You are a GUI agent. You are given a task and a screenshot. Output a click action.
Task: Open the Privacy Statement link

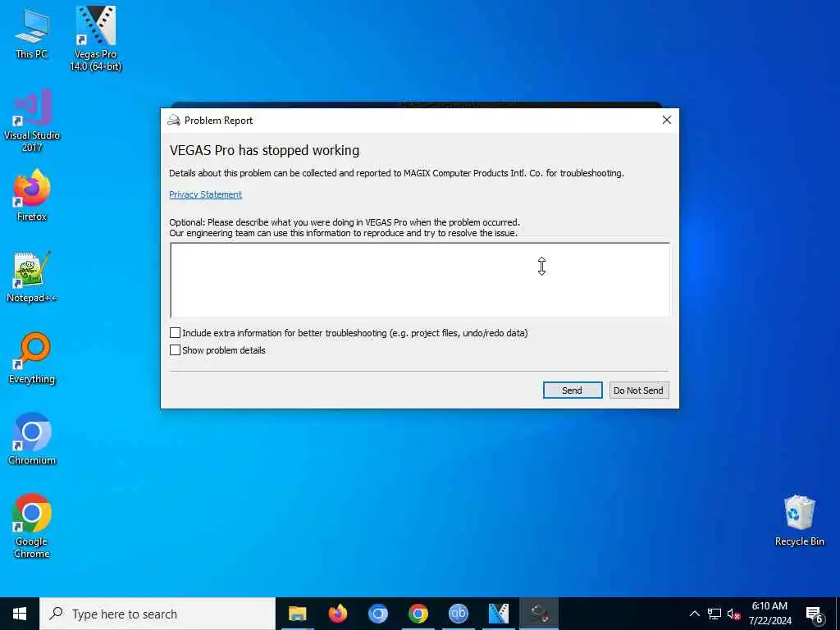pos(206,194)
